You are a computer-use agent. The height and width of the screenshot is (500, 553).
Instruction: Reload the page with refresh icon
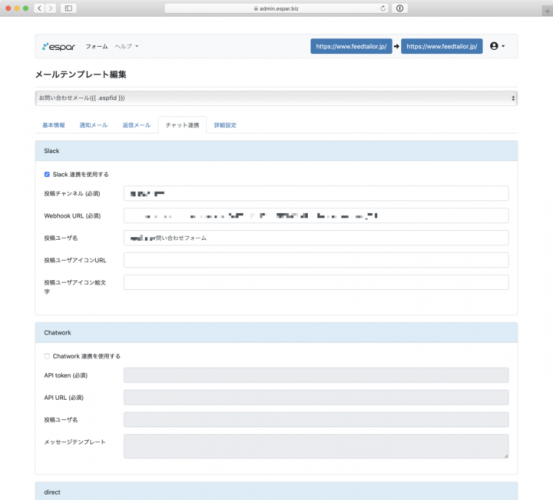pos(383,8)
